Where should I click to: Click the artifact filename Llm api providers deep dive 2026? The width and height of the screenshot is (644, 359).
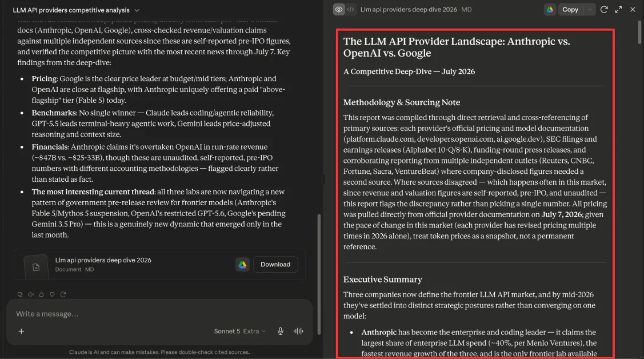[x=408, y=10]
